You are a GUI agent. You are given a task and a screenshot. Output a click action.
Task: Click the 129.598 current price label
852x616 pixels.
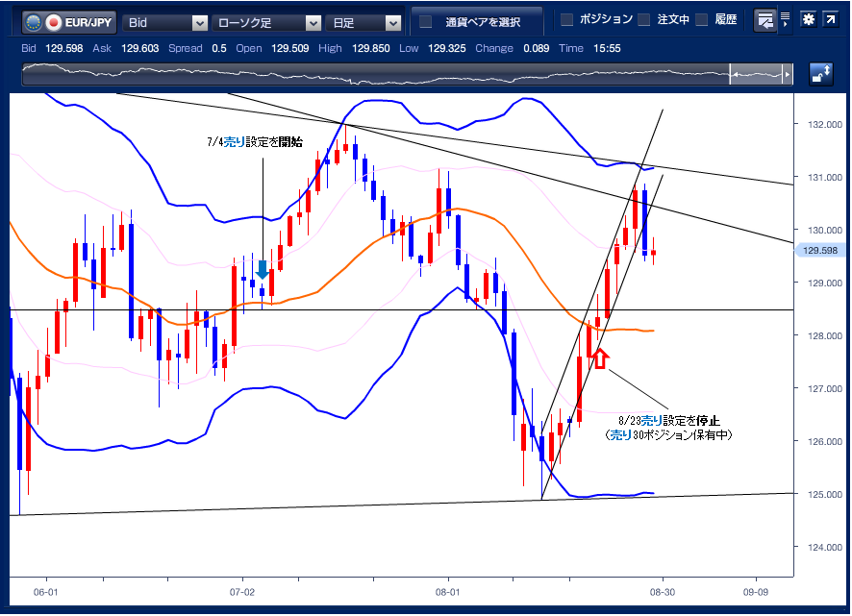(820, 251)
